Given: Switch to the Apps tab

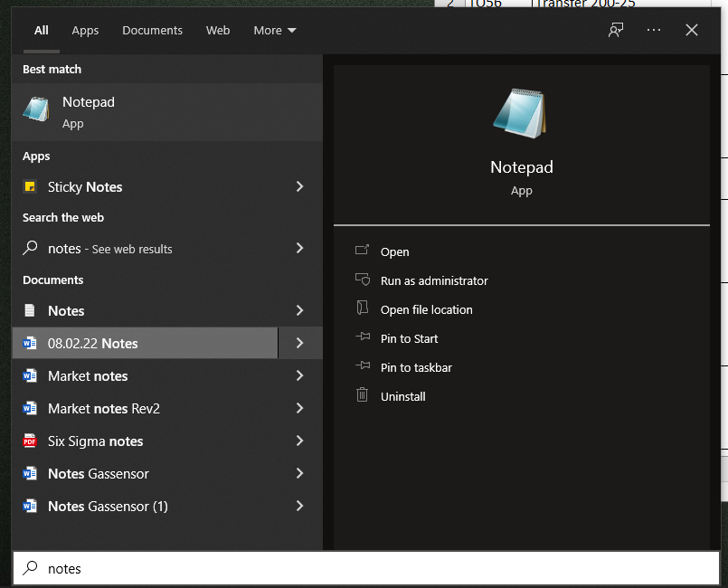Looking at the screenshot, I should point(85,30).
